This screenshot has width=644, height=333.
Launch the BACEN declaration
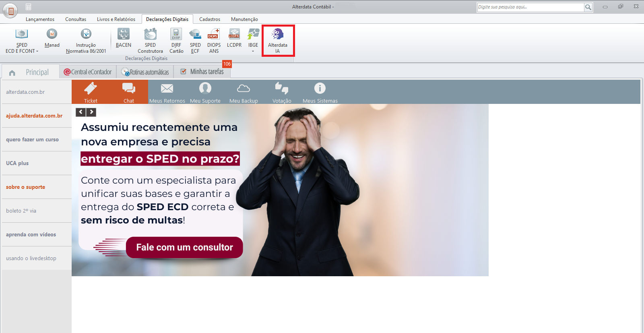(x=124, y=38)
